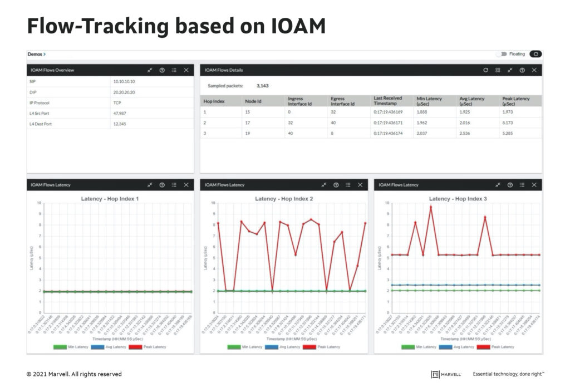Sort by Min Latency column header
Image resolution: width=570 pixels, height=392 pixels.
tap(435, 101)
